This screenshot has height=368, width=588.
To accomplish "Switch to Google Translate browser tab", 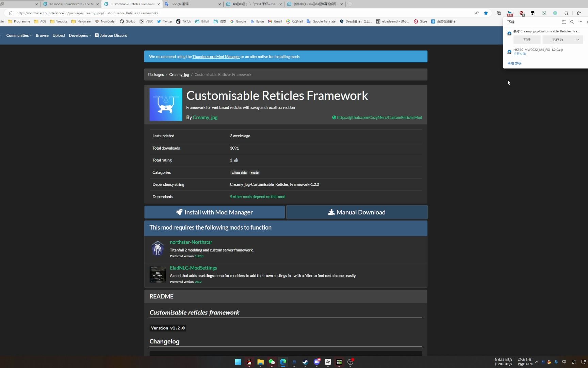I will 192,4.
